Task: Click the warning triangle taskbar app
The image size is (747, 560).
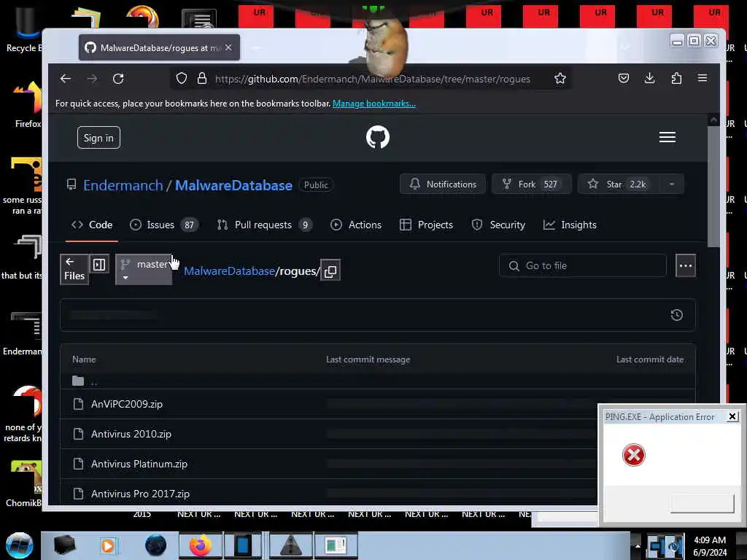Action: (291, 545)
